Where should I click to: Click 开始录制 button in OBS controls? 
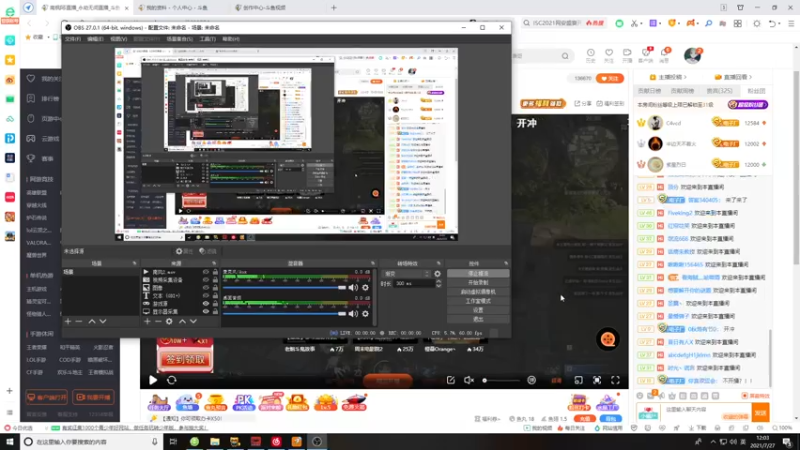click(x=478, y=283)
